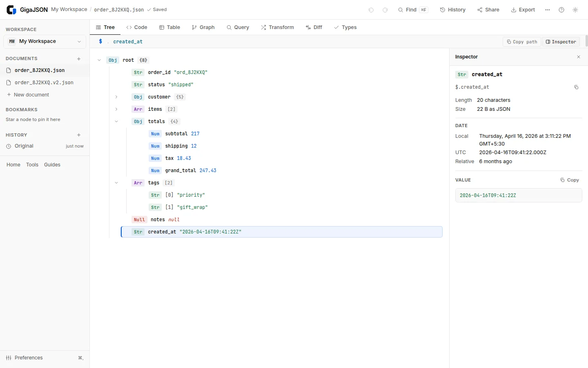Click the Str badge in Inspector header

(462, 74)
